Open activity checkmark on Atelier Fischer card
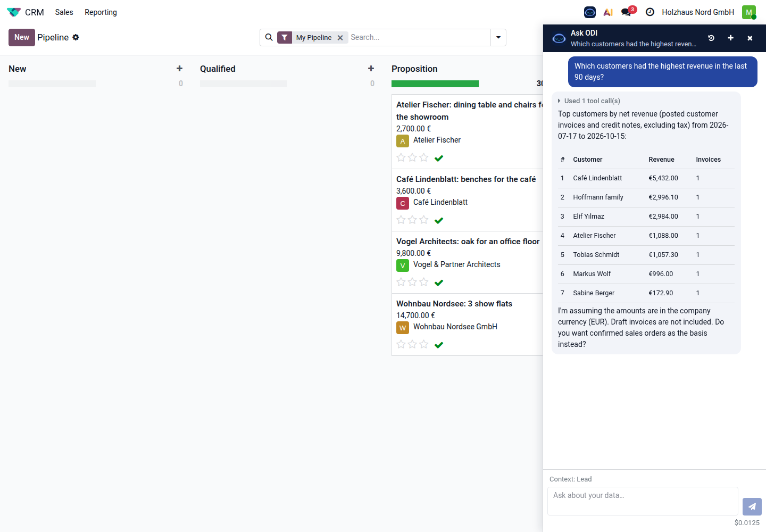Viewport: 766px width, 532px height. coord(439,158)
